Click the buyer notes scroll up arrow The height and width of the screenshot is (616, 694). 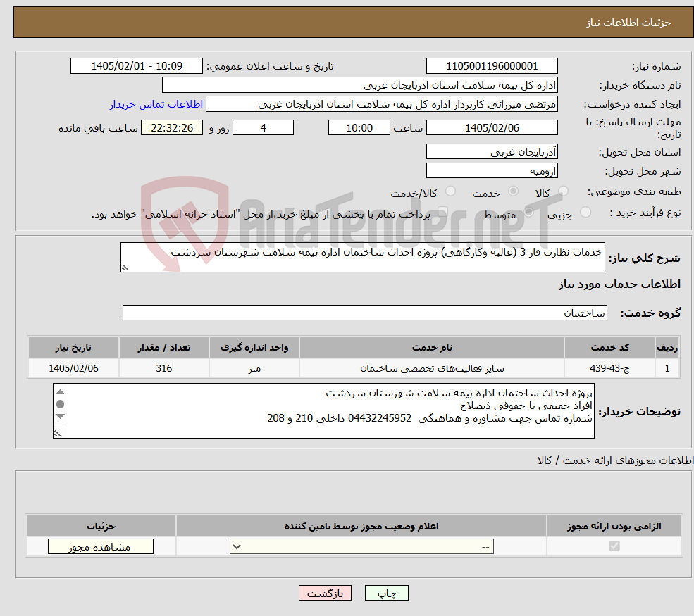coord(61,392)
